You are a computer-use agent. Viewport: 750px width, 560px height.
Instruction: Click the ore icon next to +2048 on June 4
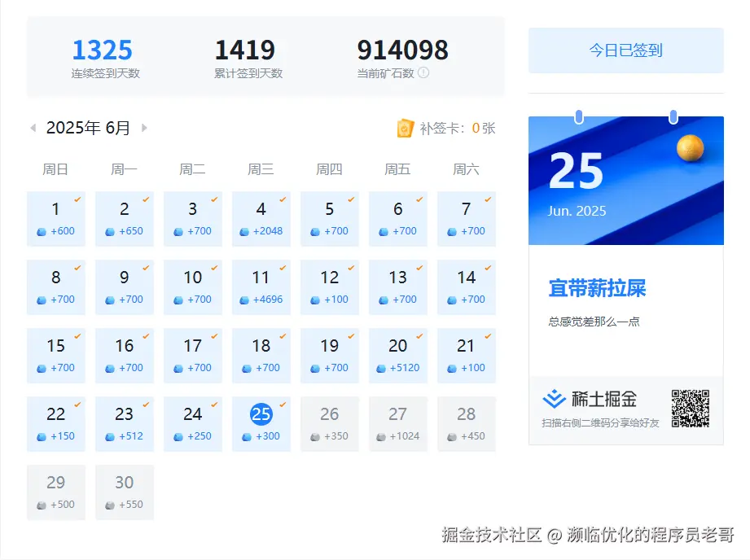(244, 231)
